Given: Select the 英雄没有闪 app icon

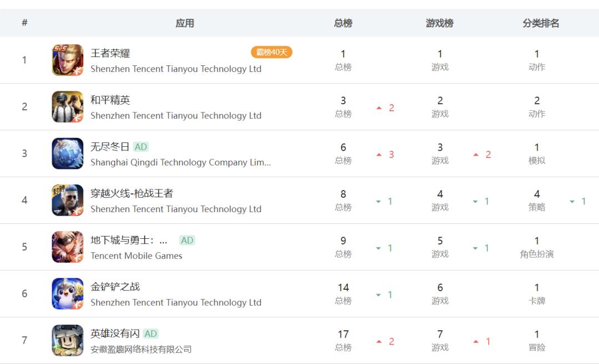Looking at the screenshot, I should pos(68,340).
